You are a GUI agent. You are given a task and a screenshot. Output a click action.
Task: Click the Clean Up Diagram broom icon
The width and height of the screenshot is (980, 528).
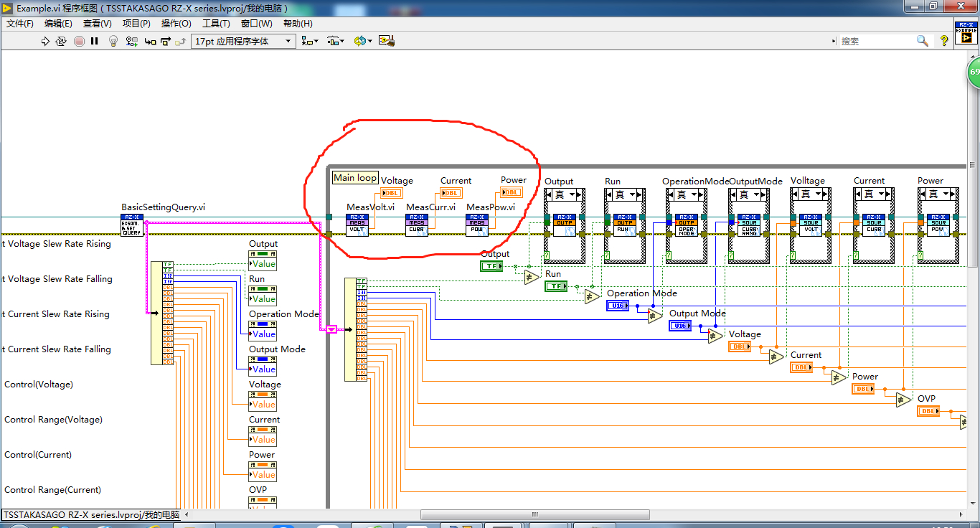click(387, 42)
